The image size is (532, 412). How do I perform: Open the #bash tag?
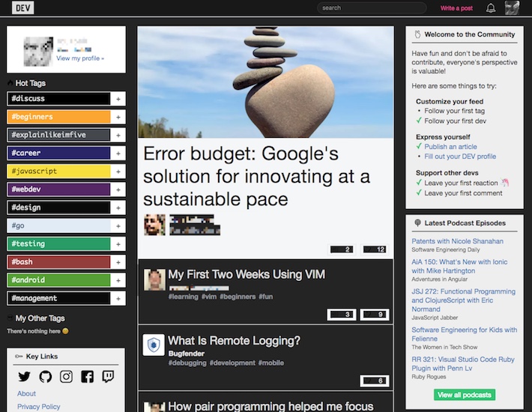[x=58, y=262]
